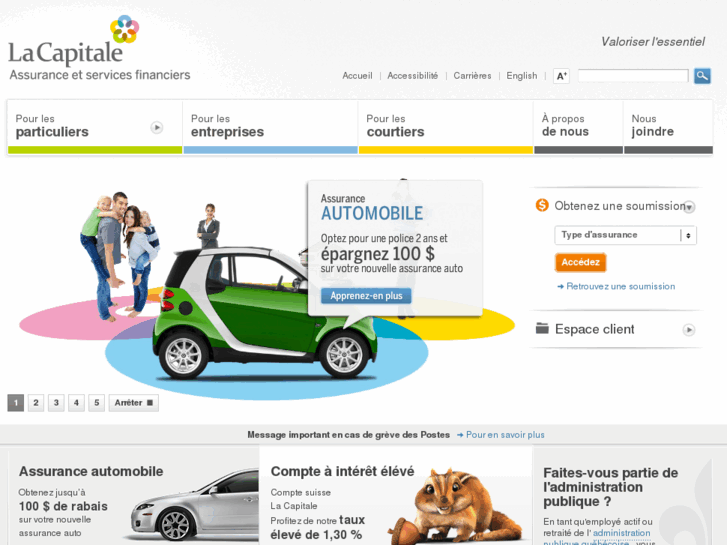Click the Espace client folder icon

[x=542, y=328]
